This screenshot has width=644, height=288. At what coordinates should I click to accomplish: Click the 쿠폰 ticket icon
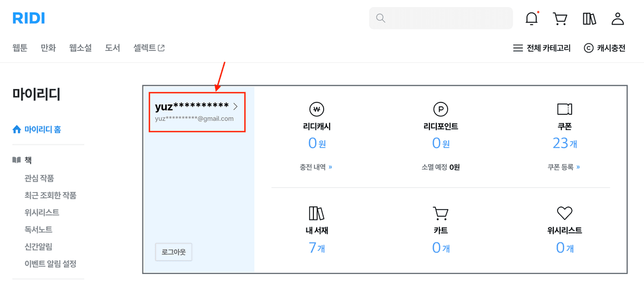coord(565,109)
